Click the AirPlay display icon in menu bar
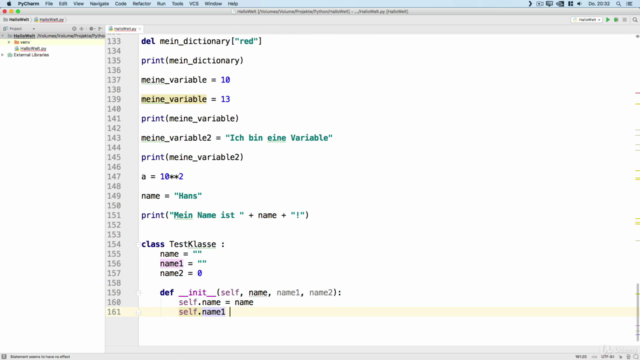This screenshot has width=640, height=360. pos(549,4)
